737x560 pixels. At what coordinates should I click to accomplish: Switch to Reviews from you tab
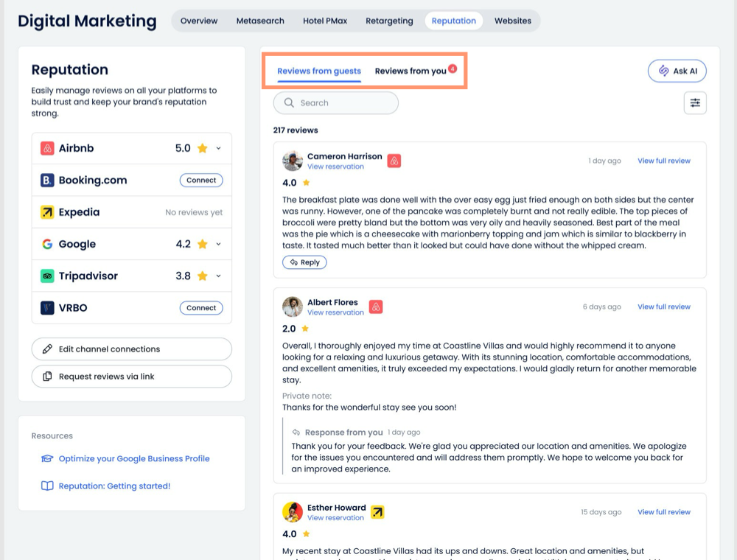tap(411, 71)
